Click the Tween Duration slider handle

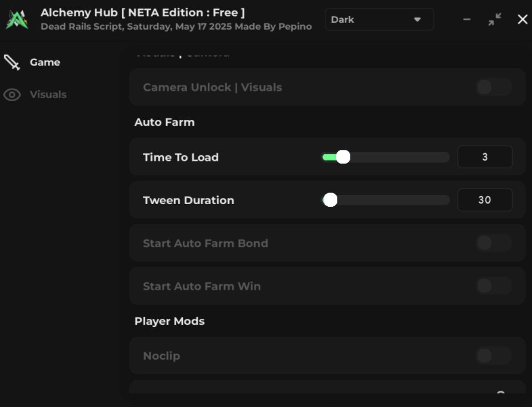[330, 200]
